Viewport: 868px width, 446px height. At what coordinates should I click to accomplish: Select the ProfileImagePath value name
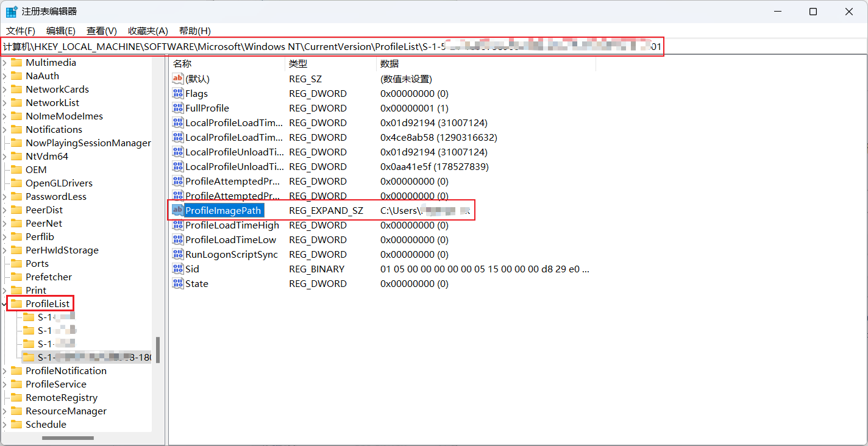click(x=223, y=210)
